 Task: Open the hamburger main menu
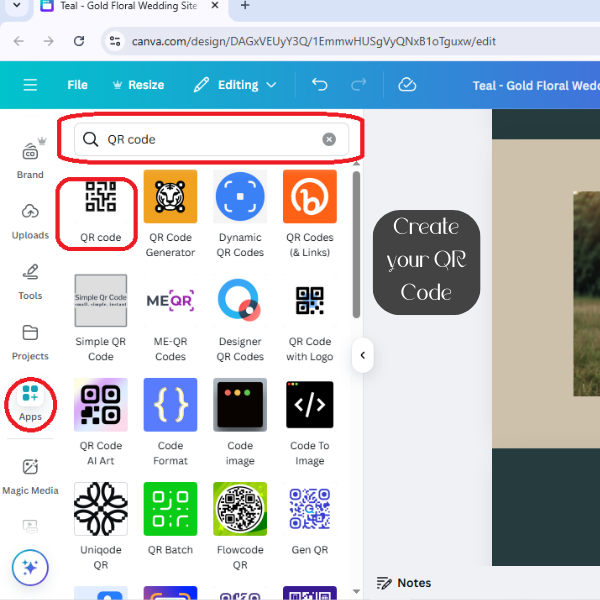point(30,85)
